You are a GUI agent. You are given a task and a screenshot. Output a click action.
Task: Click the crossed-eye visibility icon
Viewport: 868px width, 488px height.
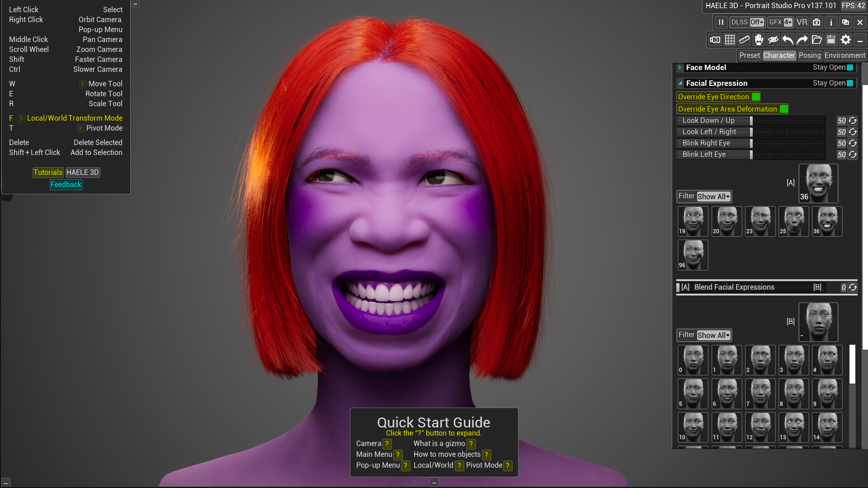773,40
